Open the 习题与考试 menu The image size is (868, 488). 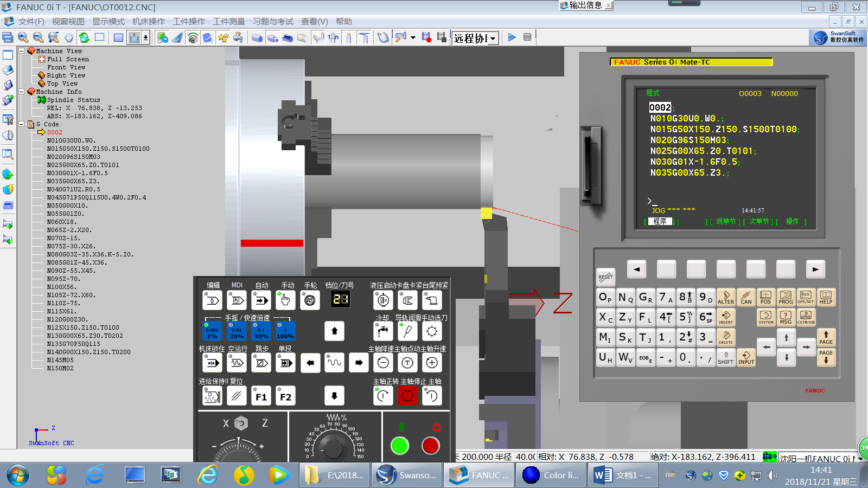click(x=273, y=22)
